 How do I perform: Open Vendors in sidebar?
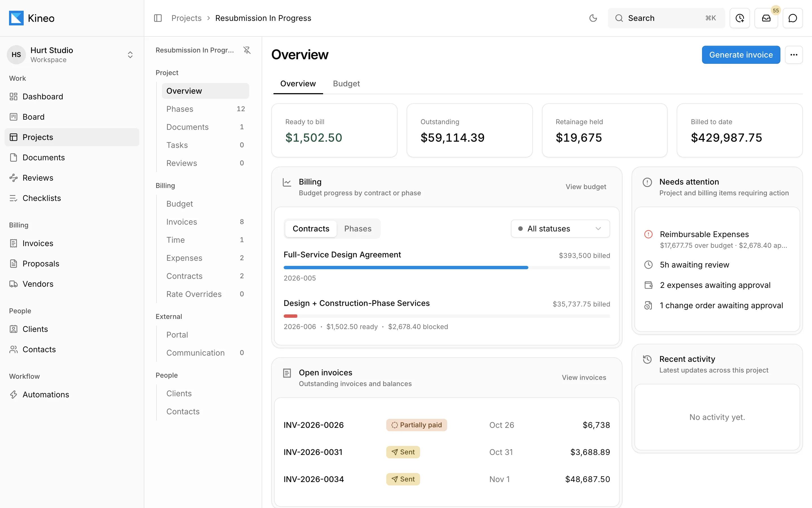point(72,284)
